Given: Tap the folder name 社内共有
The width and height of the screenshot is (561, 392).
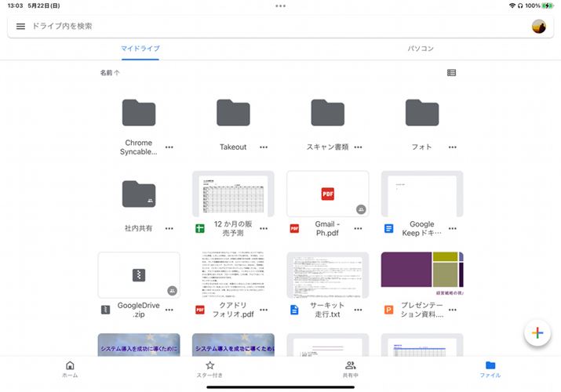Looking at the screenshot, I should pos(138,228).
